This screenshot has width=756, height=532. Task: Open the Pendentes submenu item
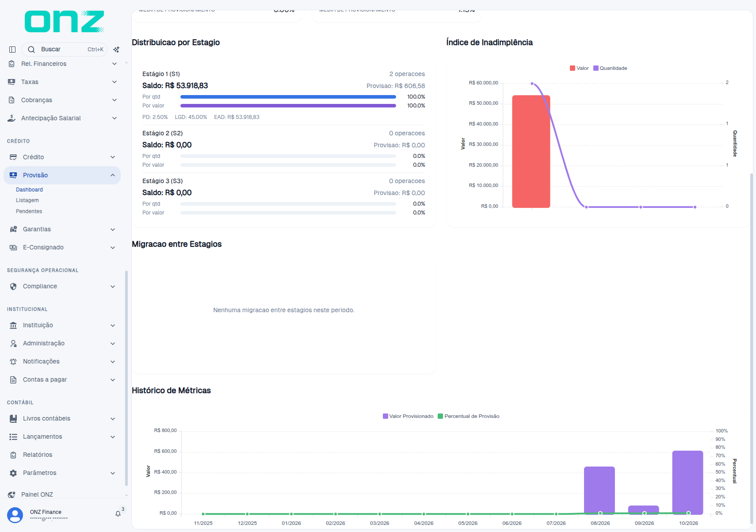29,211
